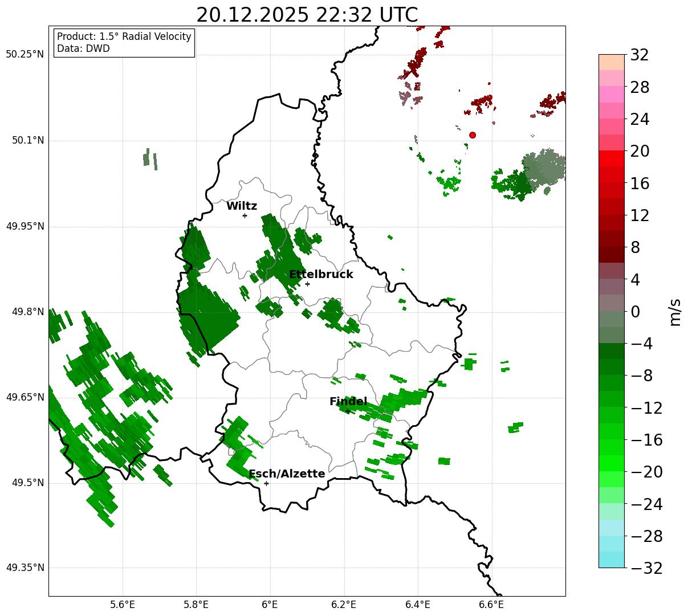Click the 49.5°N latitude label

[28, 483]
